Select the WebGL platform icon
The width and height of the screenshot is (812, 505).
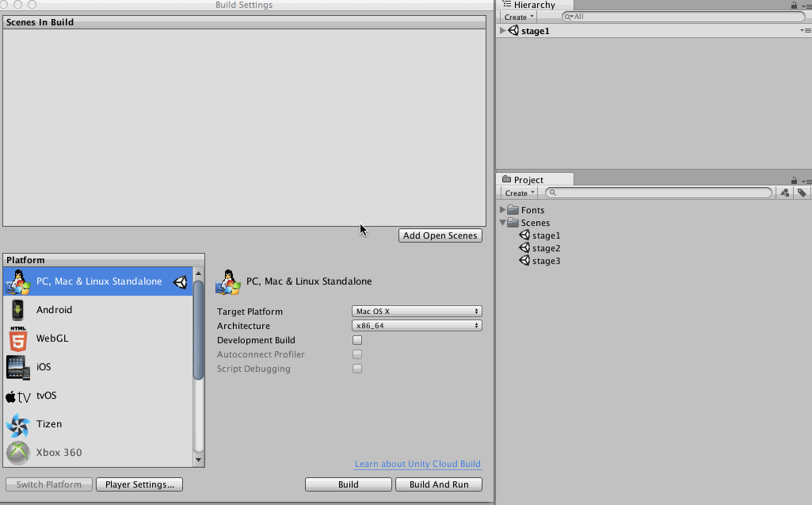19,338
